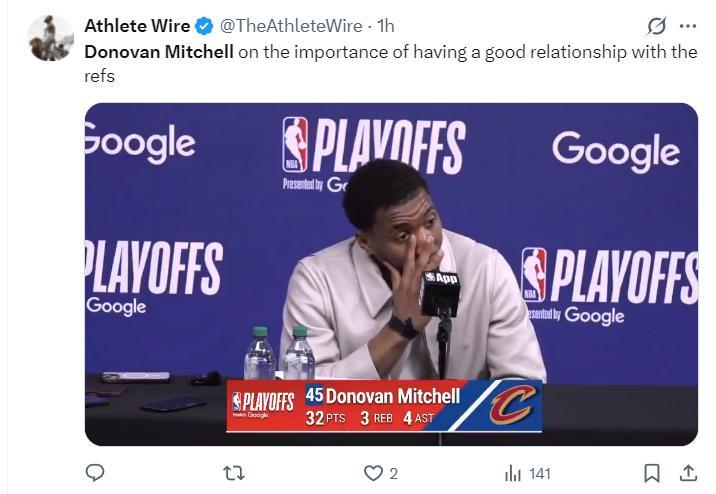Open view analytics bar chart icon

(513, 472)
